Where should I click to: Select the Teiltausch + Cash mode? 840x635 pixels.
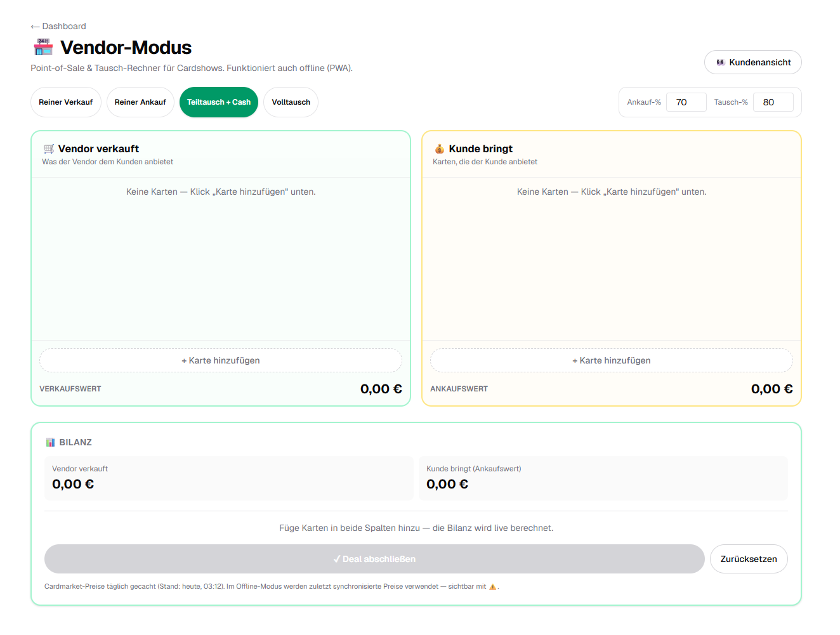coord(219,102)
